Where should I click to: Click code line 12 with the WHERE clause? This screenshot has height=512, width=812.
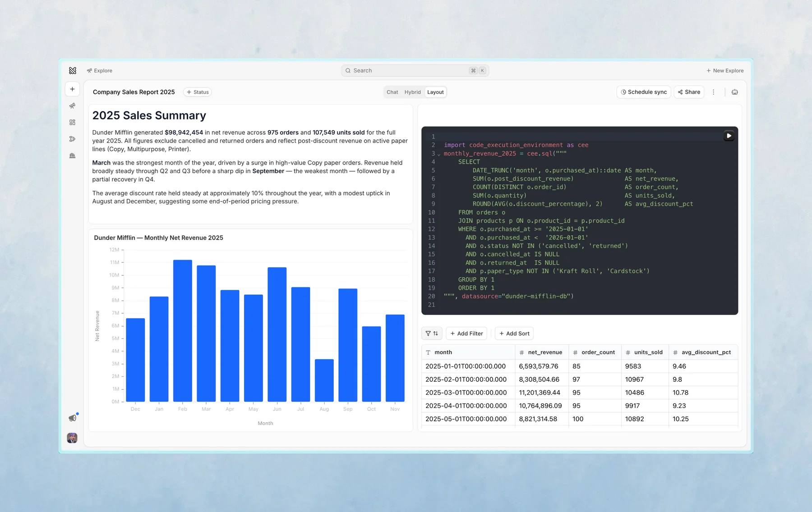click(523, 229)
